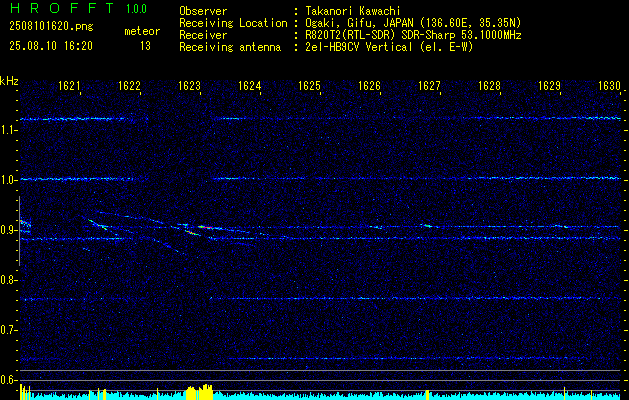629x400 pixels.
Task: Click the meteor label
Action: coord(142,31)
